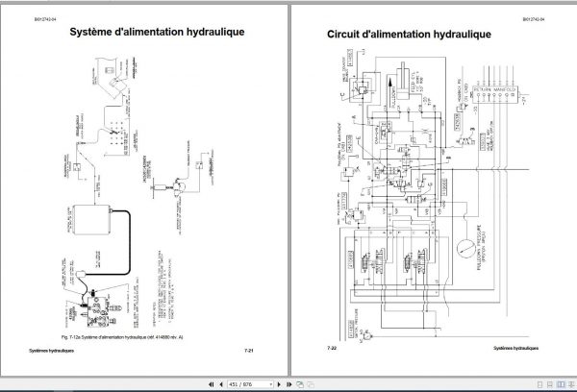Click page number 7-21 in the footer
The image size is (577, 392).
(x=249, y=351)
